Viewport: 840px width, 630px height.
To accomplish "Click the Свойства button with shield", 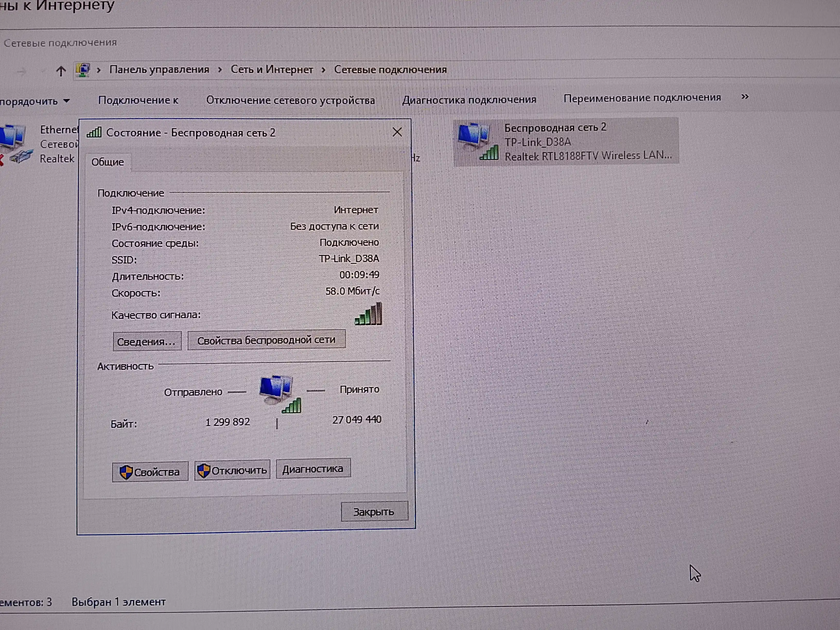I will coord(150,472).
